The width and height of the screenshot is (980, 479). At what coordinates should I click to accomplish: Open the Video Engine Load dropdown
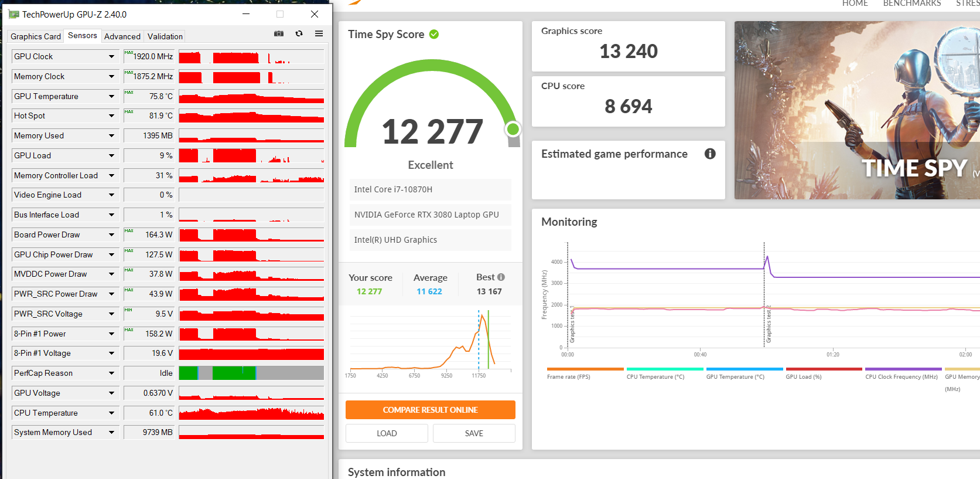click(111, 195)
